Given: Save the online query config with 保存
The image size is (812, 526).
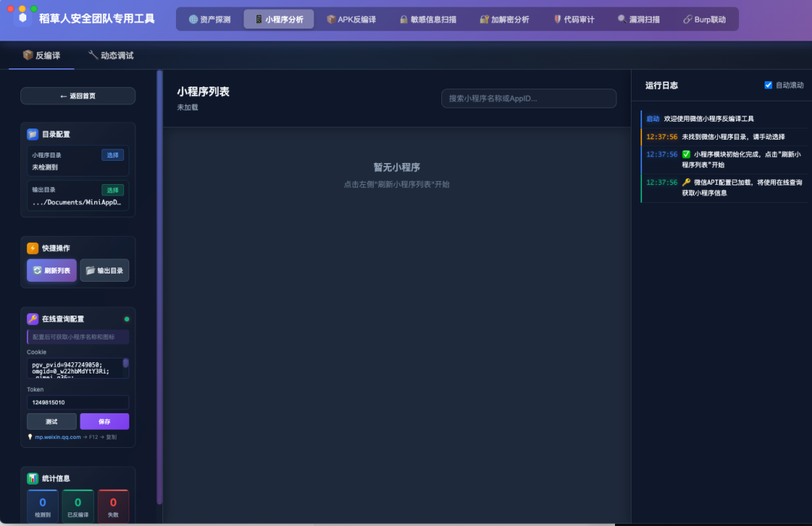Looking at the screenshot, I should point(105,422).
